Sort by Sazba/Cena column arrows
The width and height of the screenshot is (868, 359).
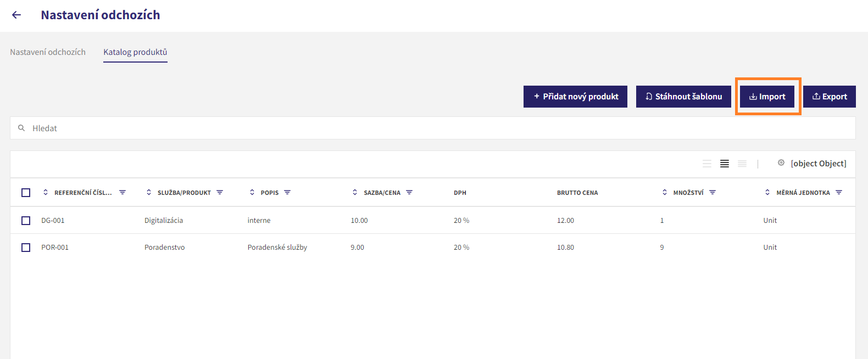(x=355, y=193)
